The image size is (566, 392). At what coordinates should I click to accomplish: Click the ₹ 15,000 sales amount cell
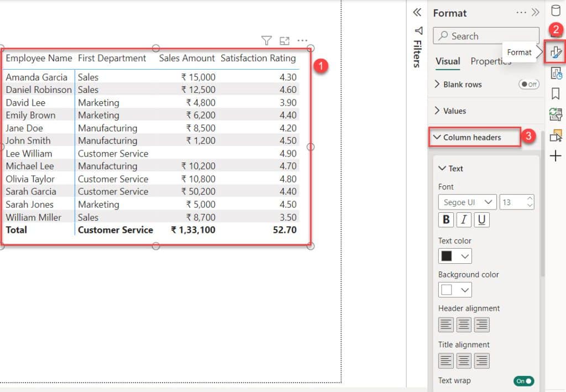(198, 77)
